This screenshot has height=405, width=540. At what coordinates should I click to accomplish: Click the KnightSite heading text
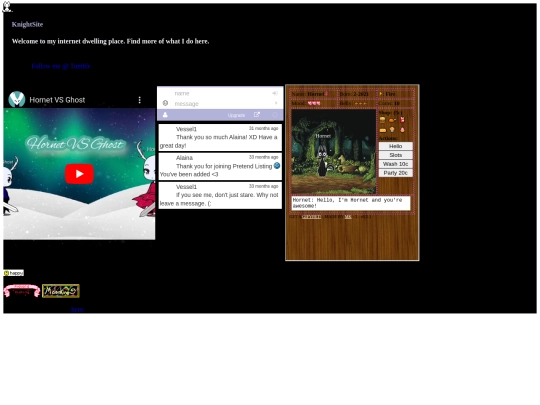[27, 24]
